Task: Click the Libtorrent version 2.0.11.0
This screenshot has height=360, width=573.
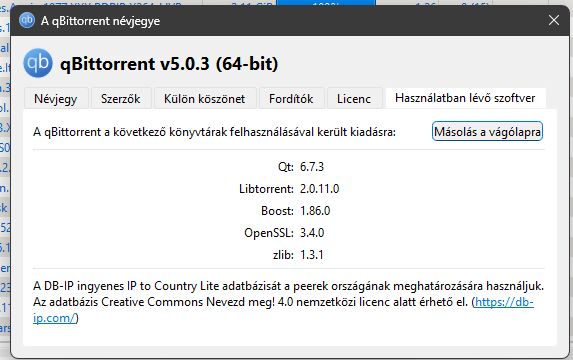Action: 319,189
